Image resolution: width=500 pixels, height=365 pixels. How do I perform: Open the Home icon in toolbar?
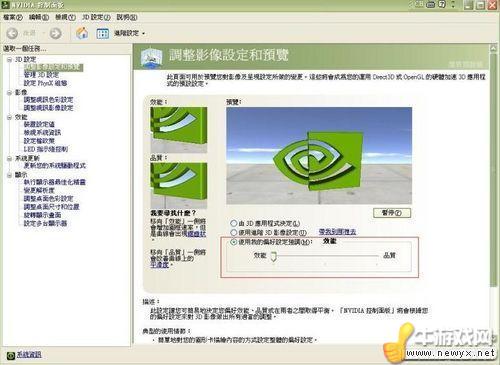point(82,33)
